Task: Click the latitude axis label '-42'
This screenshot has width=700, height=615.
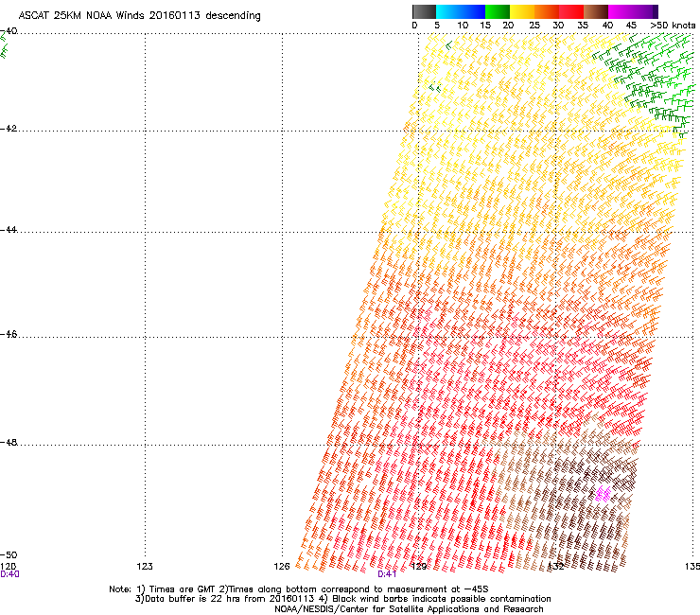Action: pyautogui.click(x=9, y=128)
